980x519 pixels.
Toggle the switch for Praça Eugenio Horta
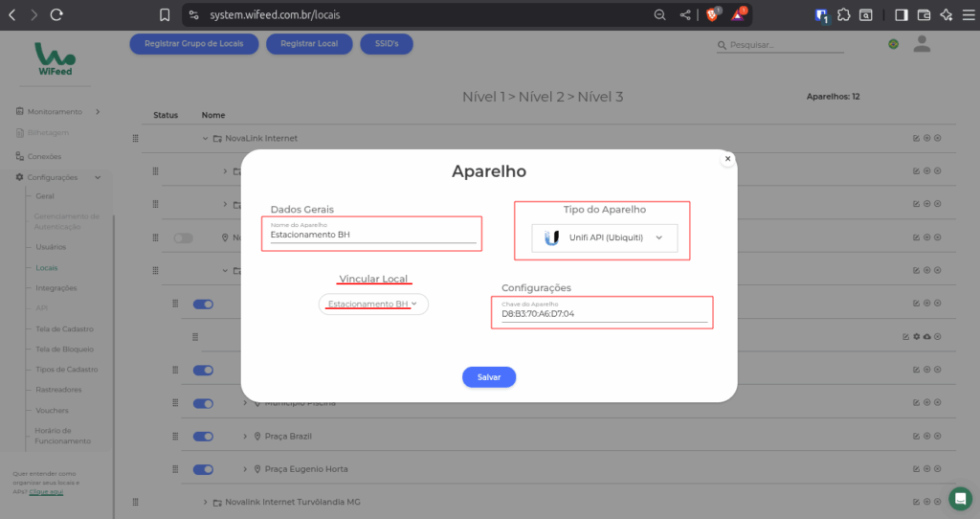click(203, 469)
